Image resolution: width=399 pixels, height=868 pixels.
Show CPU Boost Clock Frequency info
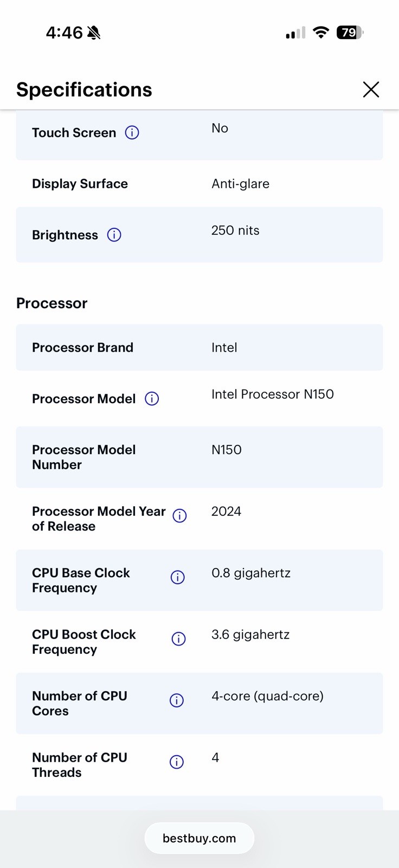click(178, 639)
